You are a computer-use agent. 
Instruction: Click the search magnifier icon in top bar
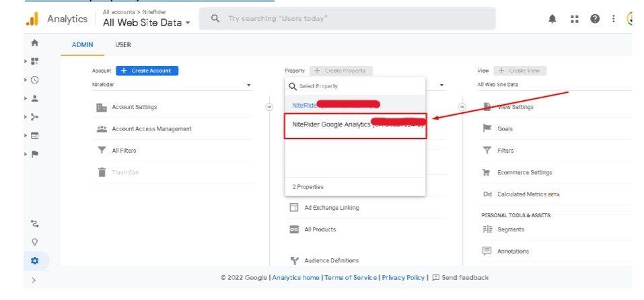[x=215, y=18]
